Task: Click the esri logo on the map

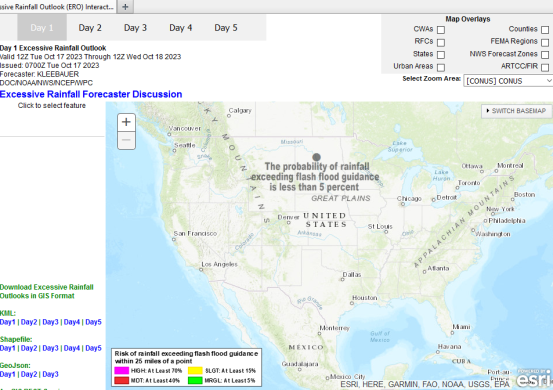Action: coord(534,378)
